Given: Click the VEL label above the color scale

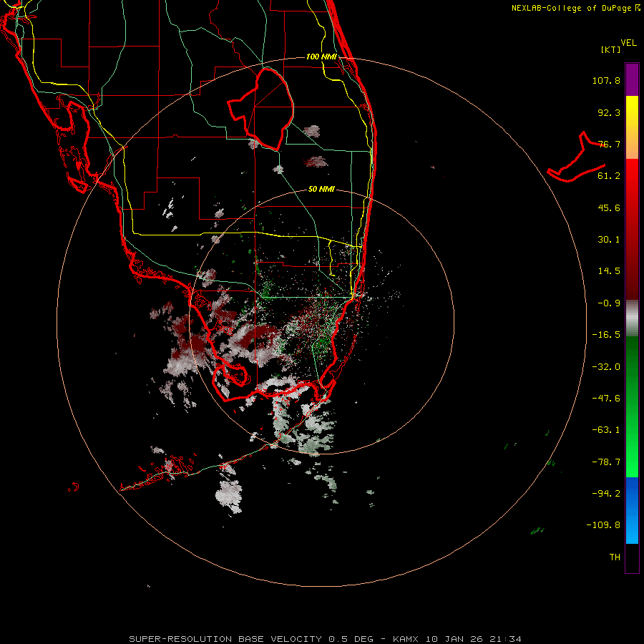Looking at the screenshot, I should click(628, 43).
